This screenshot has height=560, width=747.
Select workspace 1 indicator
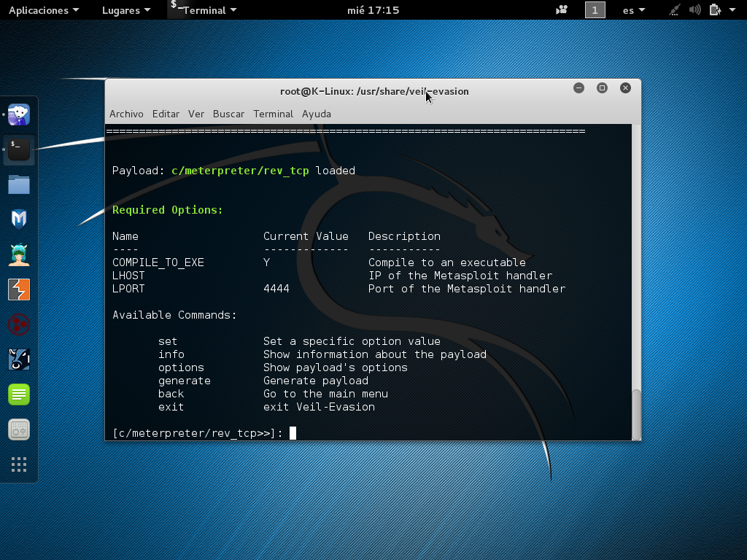(595, 10)
